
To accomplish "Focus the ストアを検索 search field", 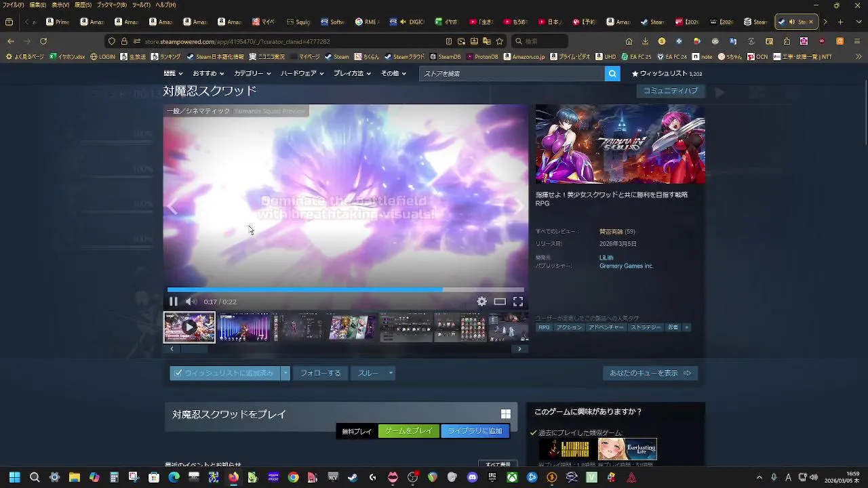I will point(512,73).
